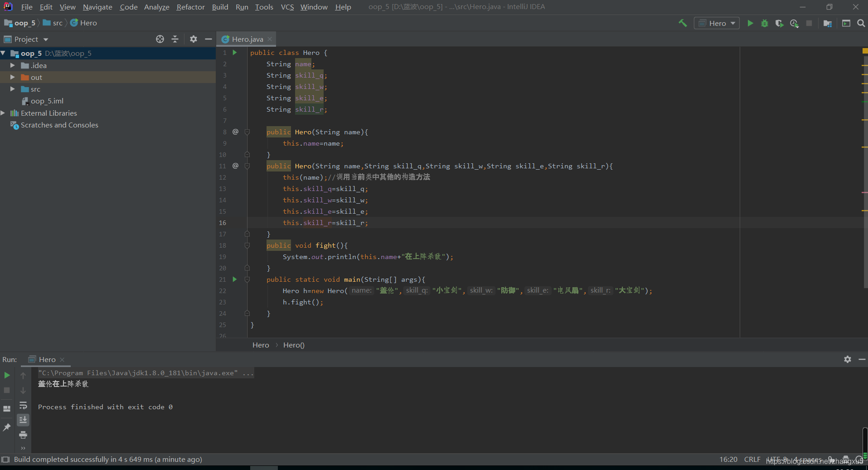Image resolution: width=868 pixels, height=470 pixels.
Task: Open the File menu
Action: coord(27,7)
